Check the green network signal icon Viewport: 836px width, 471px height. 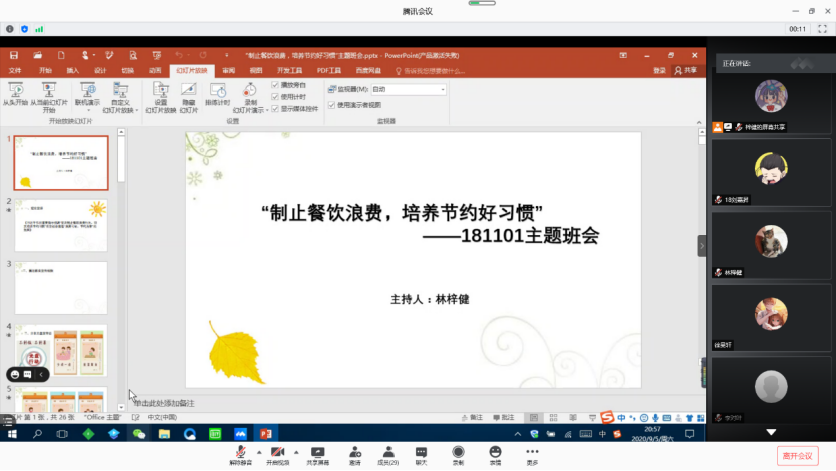39,29
